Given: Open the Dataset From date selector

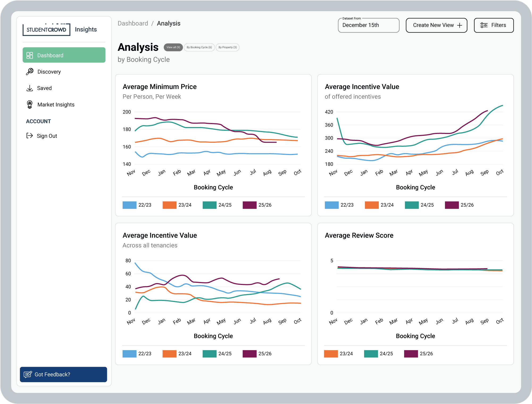Looking at the screenshot, I should tap(368, 25).
